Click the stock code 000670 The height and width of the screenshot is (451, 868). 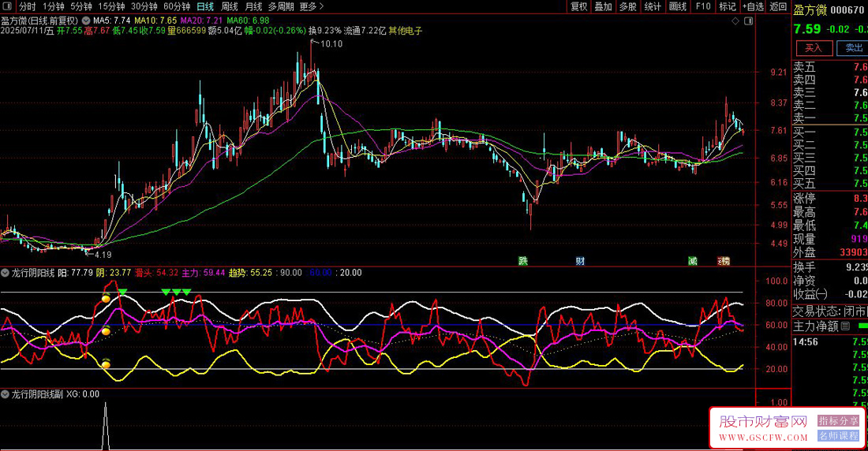847,10
